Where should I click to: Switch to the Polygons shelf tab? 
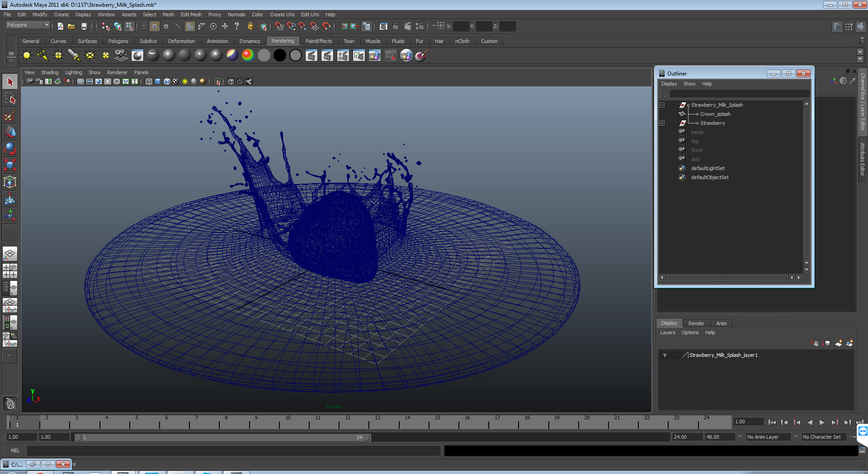point(118,41)
